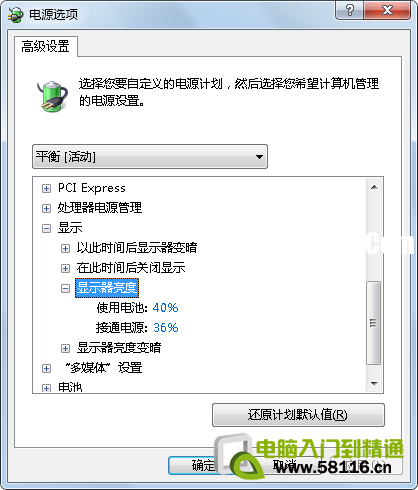Expand 以此时间后显示器变暗 node
Screen dimensions: 418x490
tap(65, 248)
